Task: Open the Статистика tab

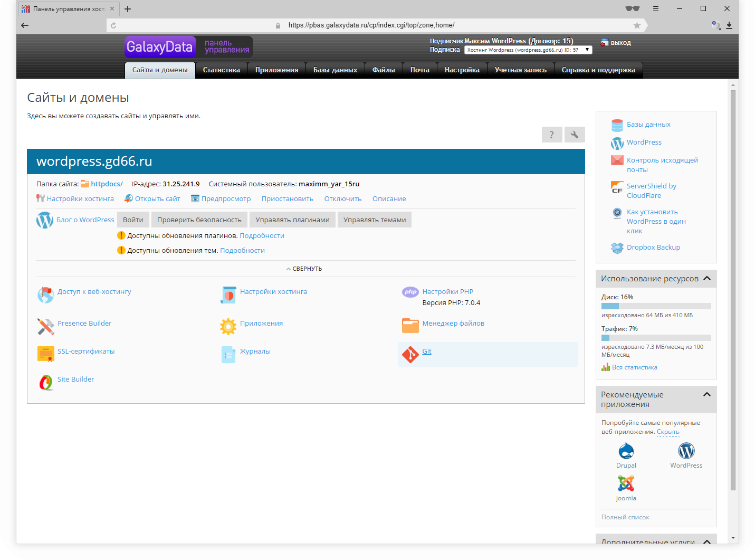Action: click(x=222, y=70)
